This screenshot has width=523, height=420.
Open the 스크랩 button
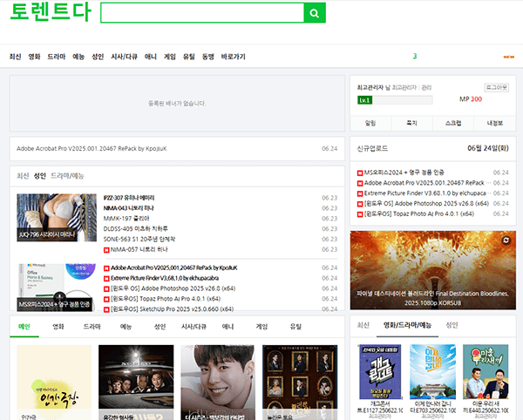pos(453,123)
